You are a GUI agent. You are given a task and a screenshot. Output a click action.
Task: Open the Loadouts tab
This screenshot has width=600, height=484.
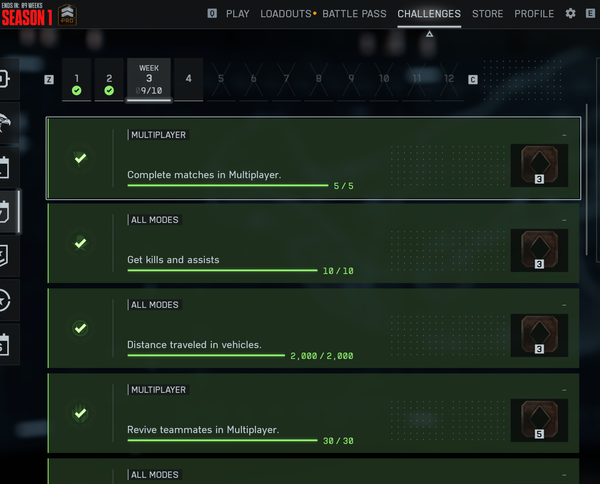coord(286,14)
